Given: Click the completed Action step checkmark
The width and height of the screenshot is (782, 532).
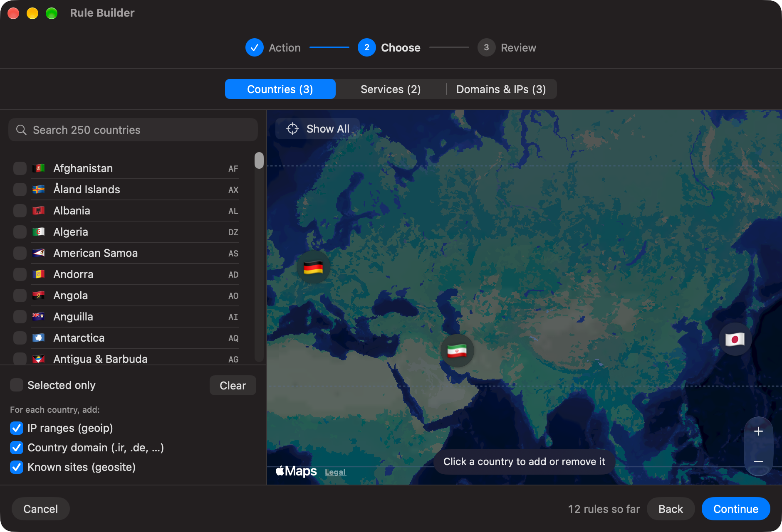Looking at the screenshot, I should click(x=255, y=47).
